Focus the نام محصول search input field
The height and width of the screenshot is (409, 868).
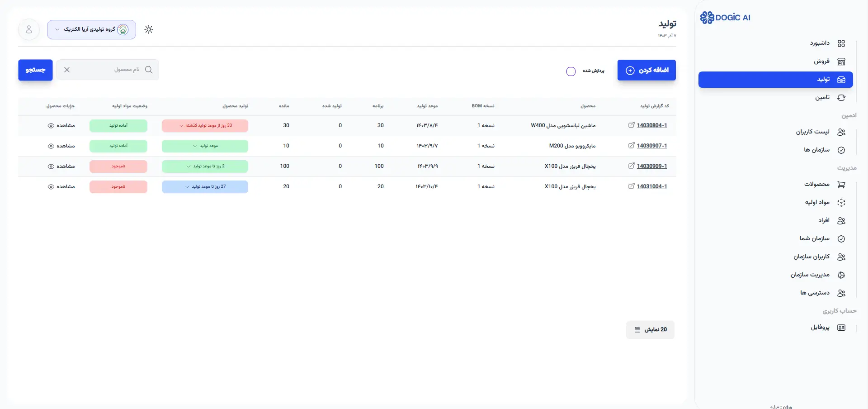click(x=108, y=70)
